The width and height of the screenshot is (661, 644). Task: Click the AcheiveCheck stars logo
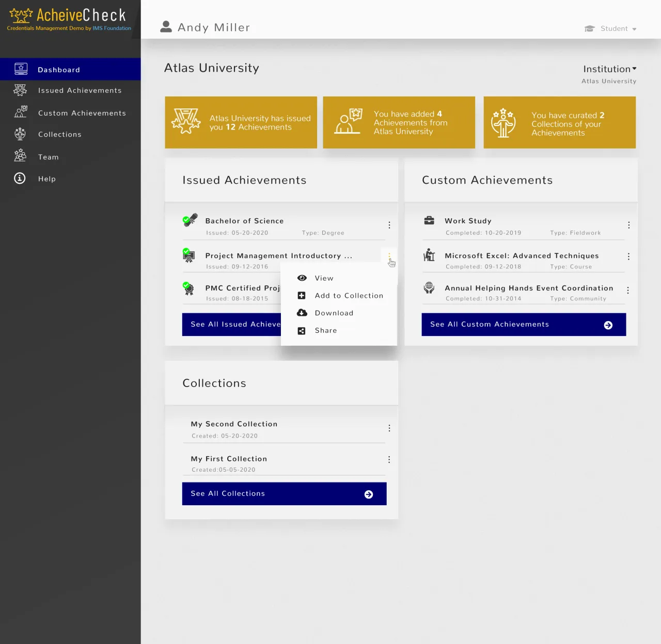21,15
